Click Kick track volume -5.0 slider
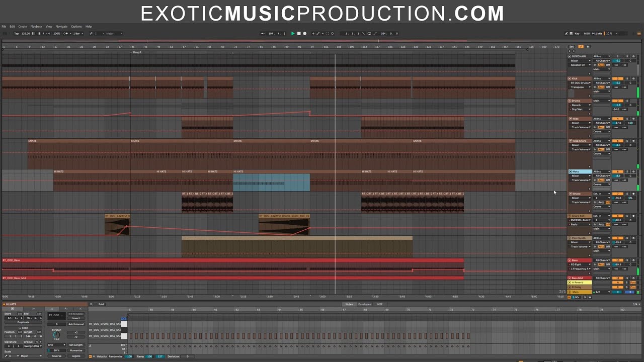644x362 pixels. pos(618,83)
